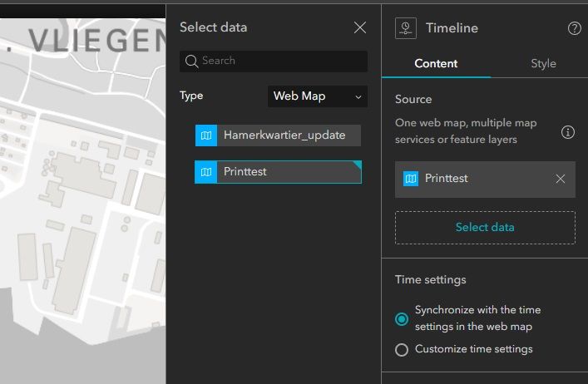The image size is (588, 384).
Task: Select Synchronize with web map time settings
Action: [x=402, y=318]
